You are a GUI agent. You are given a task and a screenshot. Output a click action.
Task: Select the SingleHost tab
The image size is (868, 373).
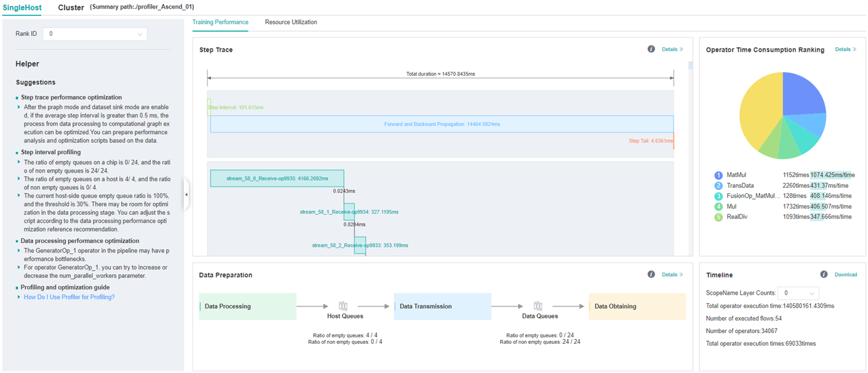22,8
